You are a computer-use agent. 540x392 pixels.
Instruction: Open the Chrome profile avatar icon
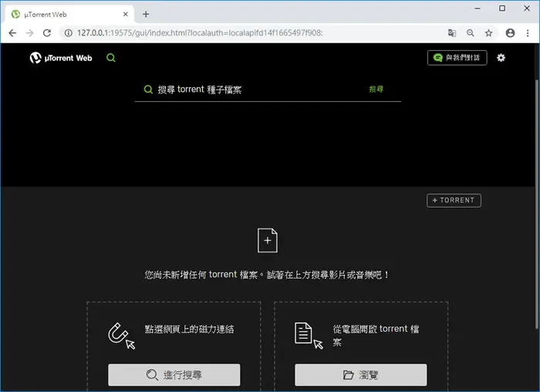(510, 32)
